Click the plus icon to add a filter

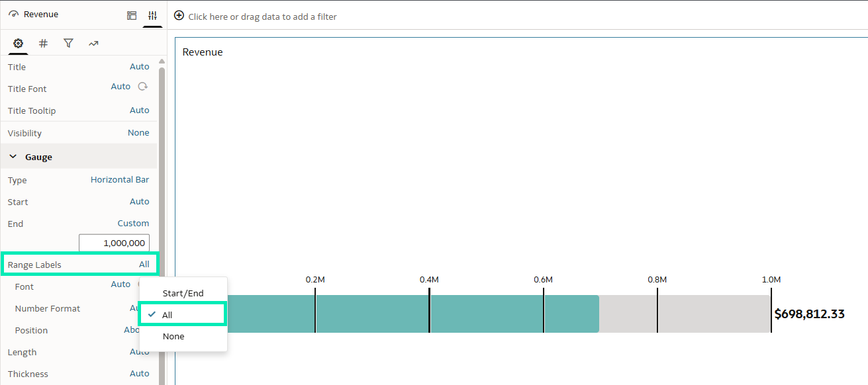coord(179,16)
